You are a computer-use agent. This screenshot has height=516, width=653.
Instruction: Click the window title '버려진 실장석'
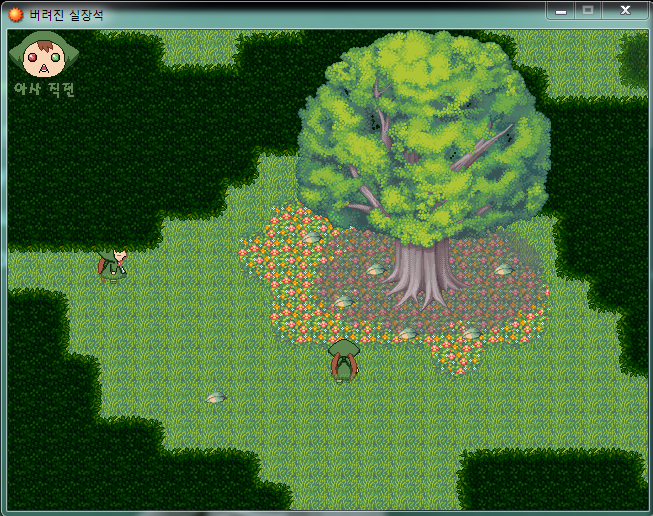pos(66,15)
